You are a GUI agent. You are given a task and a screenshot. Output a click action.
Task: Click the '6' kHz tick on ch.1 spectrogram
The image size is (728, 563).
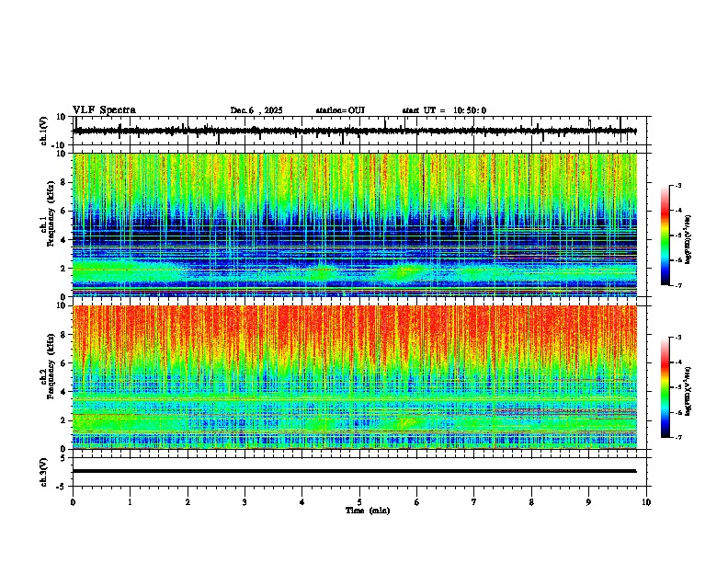pyautogui.click(x=63, y=211)
